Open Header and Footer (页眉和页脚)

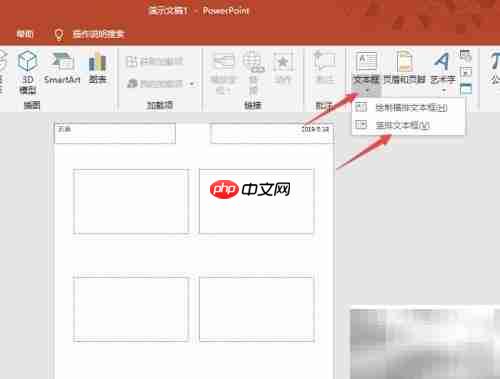pyautogui.click(x=404, y=67)
